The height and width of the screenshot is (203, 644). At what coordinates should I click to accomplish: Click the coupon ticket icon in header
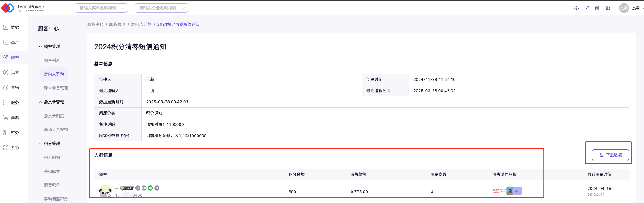608,8
